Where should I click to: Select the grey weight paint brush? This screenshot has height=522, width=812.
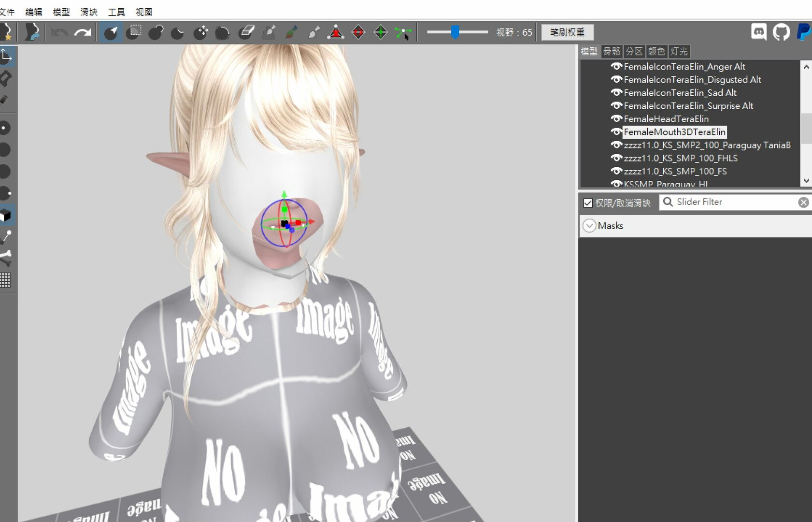(269, 32)
